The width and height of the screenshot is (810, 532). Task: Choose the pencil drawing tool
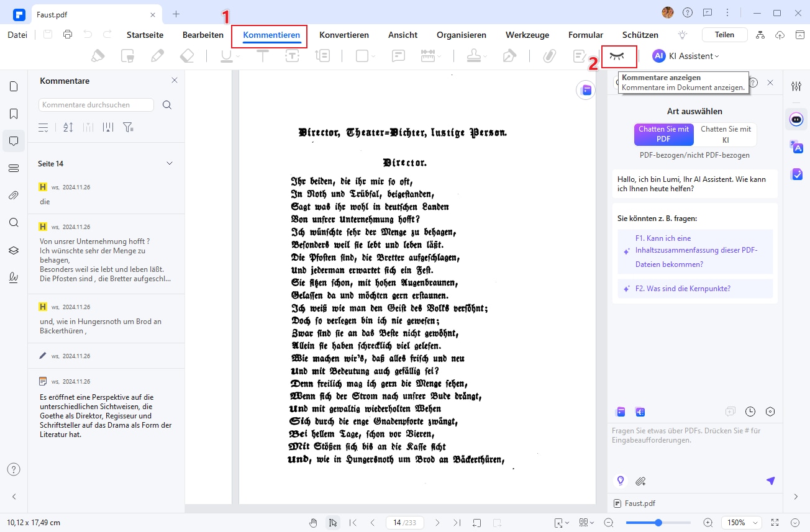pos(158,56)
